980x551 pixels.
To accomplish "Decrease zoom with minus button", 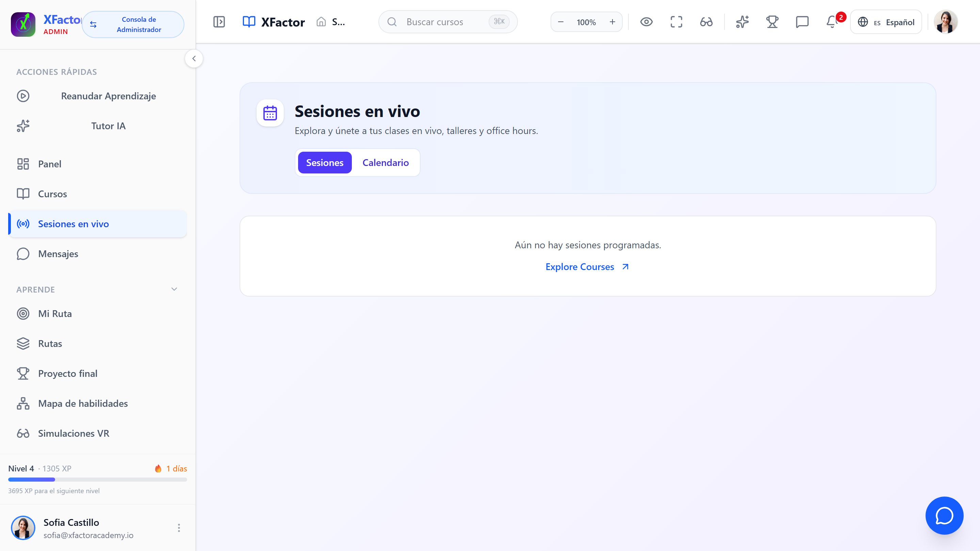I will click(x=561, y=22).
